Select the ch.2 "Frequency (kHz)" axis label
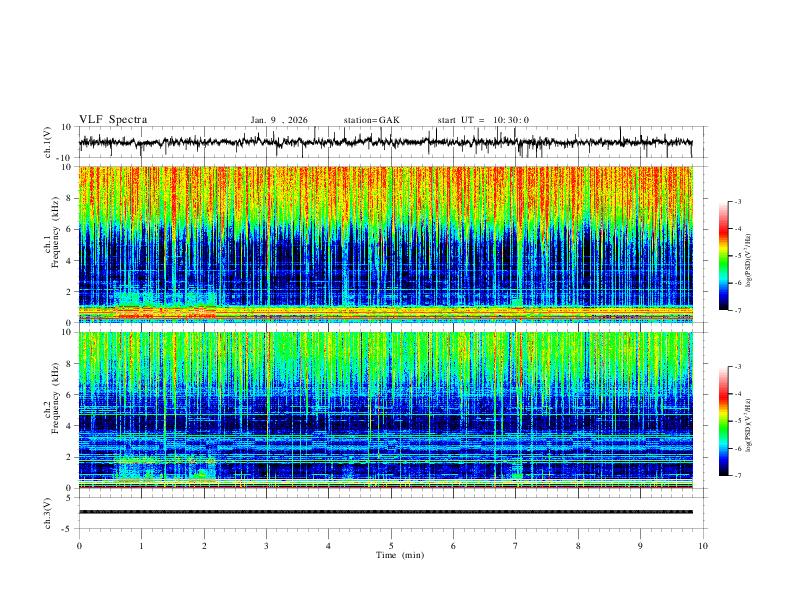Viewport: 792px width, 612px height. point(56,397)
